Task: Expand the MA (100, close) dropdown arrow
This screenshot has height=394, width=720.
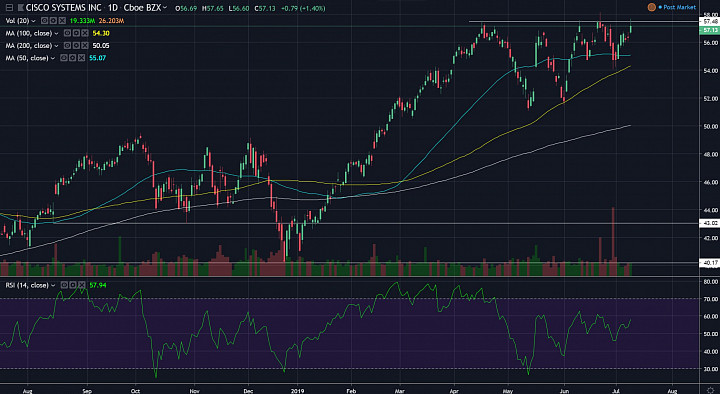Action: coord(56,34)
